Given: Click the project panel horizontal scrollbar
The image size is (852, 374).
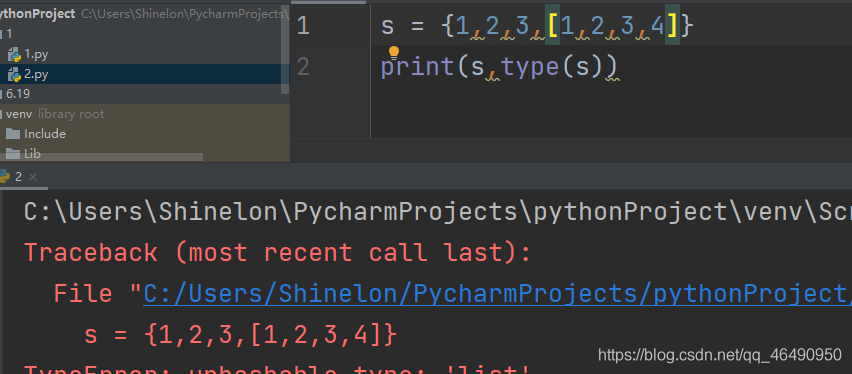Looking at the screenshot, I should coord(102,157).
